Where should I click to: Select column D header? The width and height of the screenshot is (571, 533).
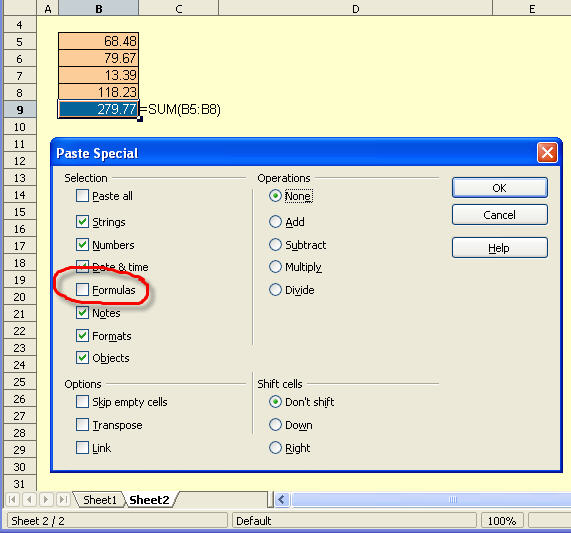coord(355,8)
